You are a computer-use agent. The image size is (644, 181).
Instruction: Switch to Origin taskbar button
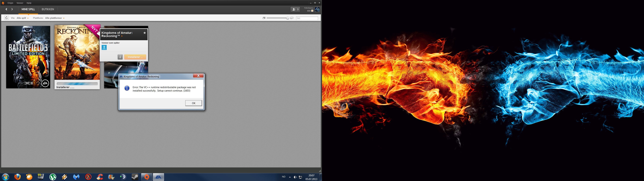coord(147,177)
